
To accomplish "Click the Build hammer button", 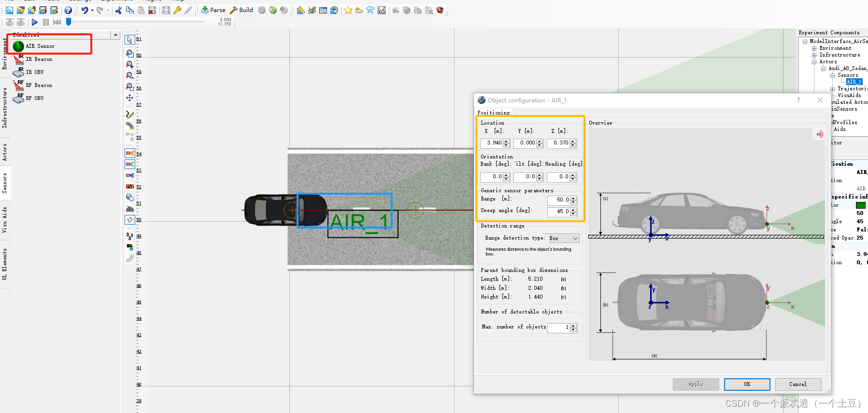I will (x=241, y=10).
